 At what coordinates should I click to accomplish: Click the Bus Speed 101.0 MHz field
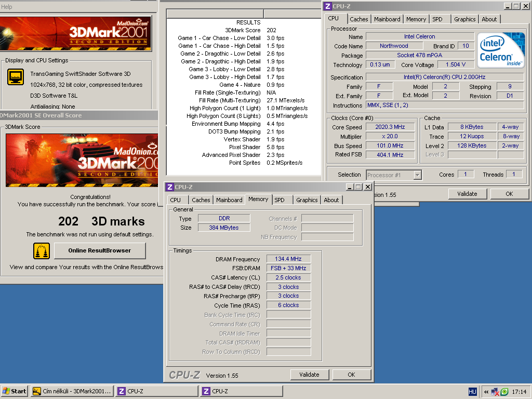pyautogui.click(x=390, y=145)
